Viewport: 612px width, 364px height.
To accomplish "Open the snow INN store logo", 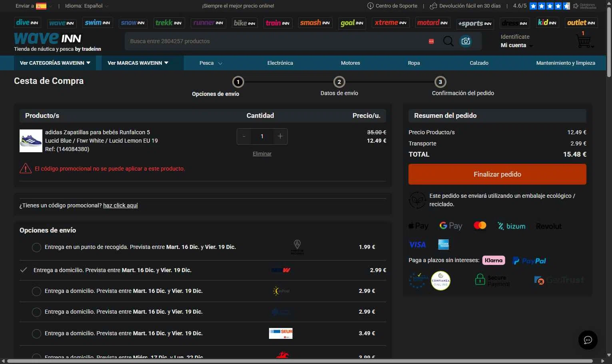I will click(x=133, y=23).
